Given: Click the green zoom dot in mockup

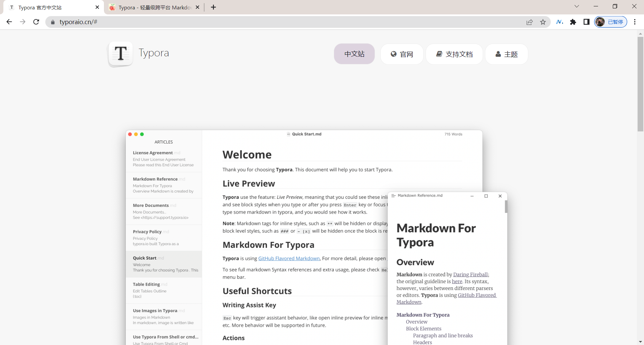Looking at the screenshot, I should pos(142,134).
